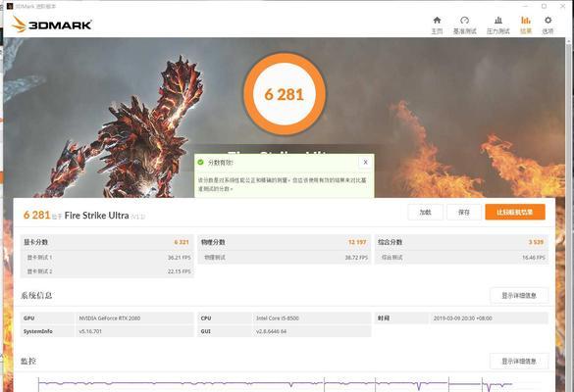Viewport: 574px width, 392px height.
Task: Click the 显卡测试 1 row label
Action: point(39,258)
